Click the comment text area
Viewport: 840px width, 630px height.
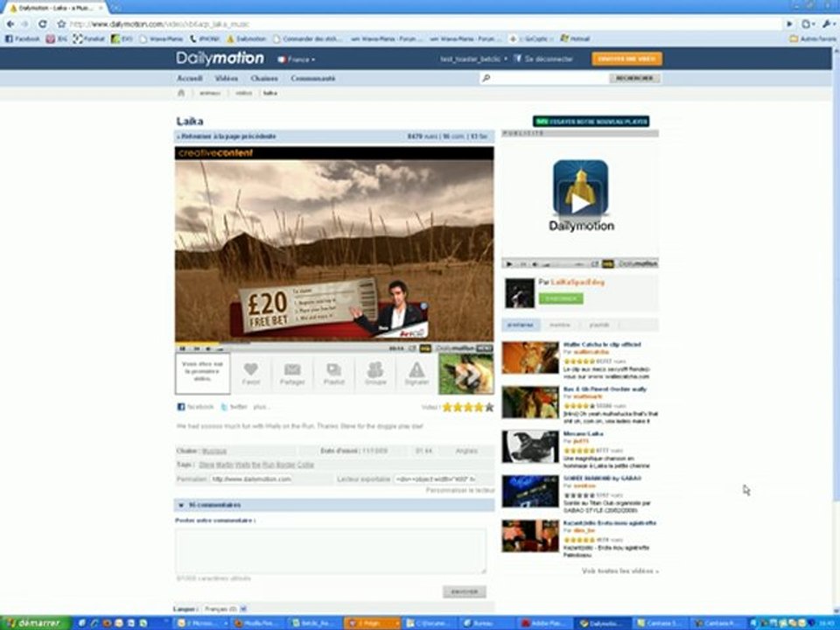pos(331,551)
